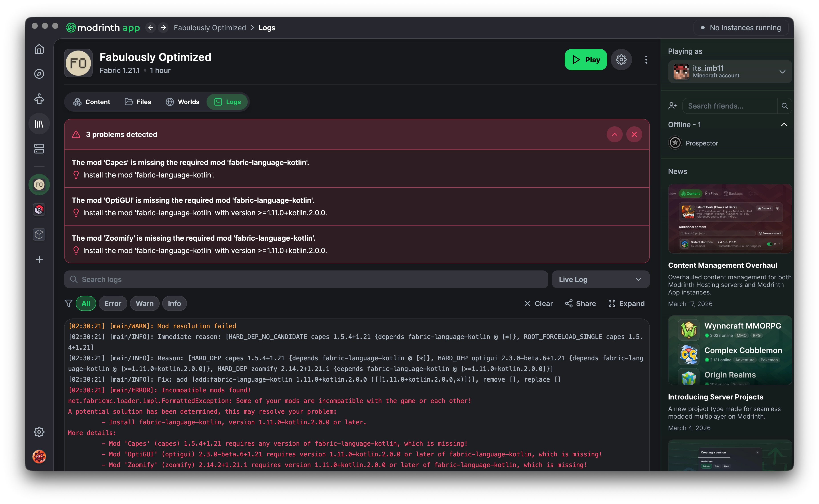
Task: Expand the log viewer
Action: [626, 303]
